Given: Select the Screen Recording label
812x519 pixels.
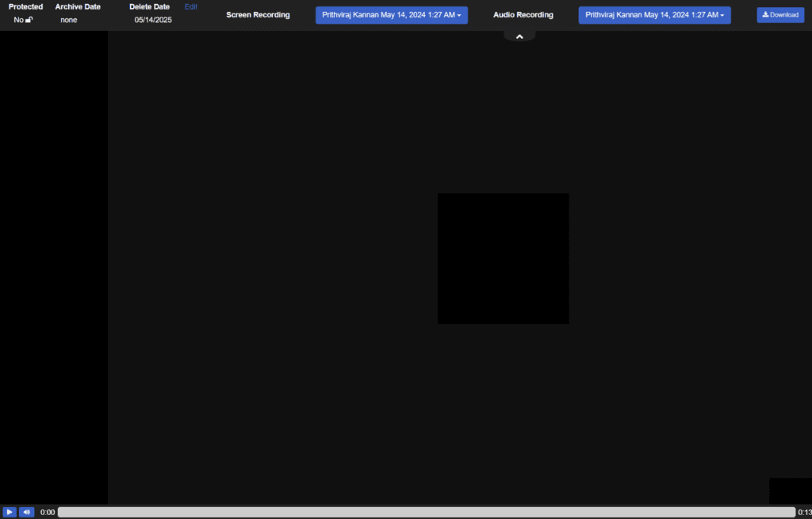Looking at the screenshot, I should (x=258, y=14).
